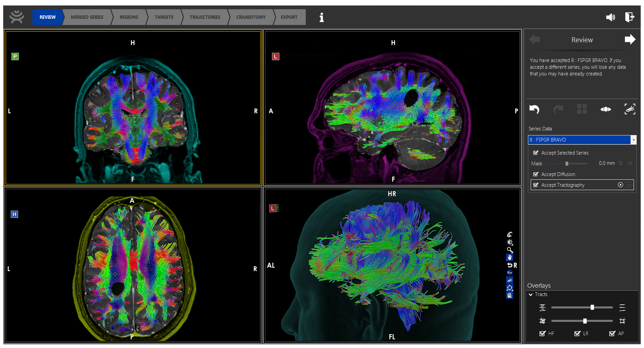Select the brightness/contrast tool in 3D view
Screen dimensions: 644x348
[x=510, y=242]
